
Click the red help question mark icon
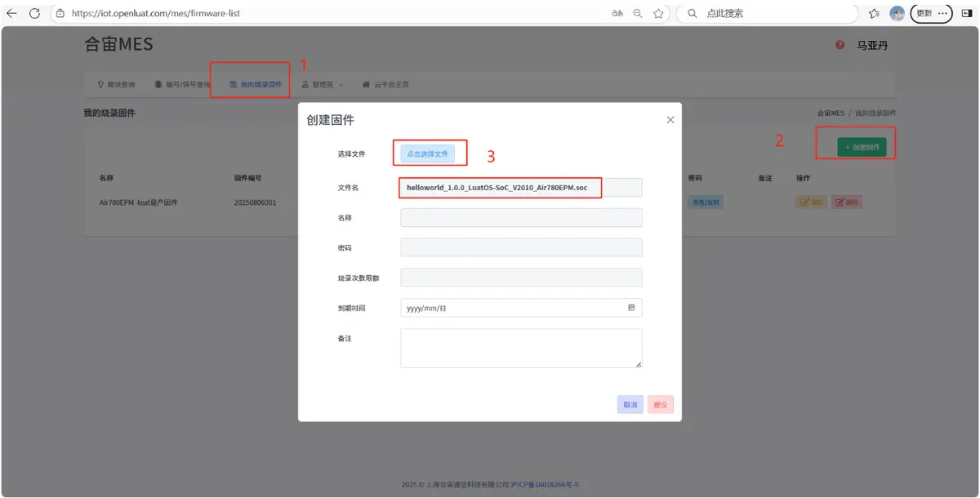pyautogui.click(x=840, y=45)
